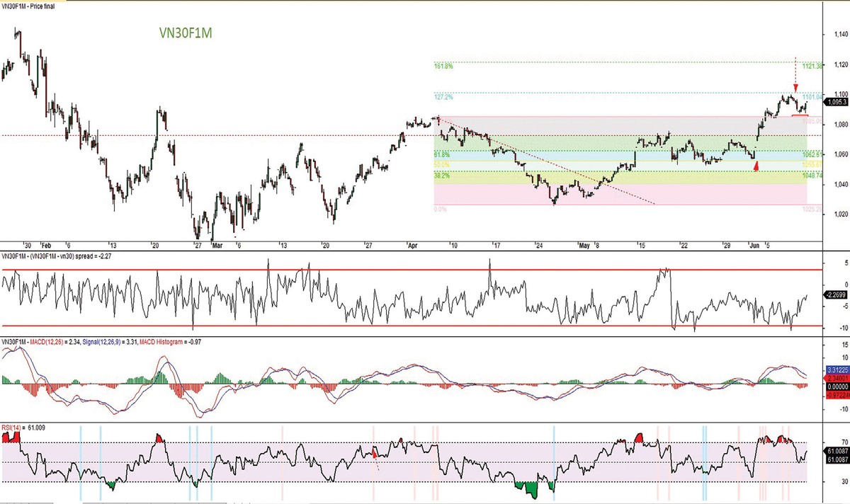
Task: Click the "VN30F1M - Price final" pane label
Action: (x=30, y=6)
